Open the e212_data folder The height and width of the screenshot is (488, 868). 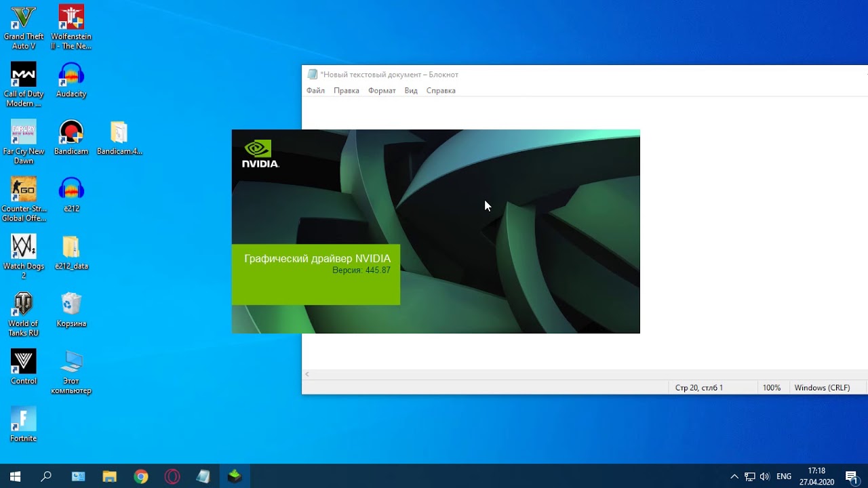71,252
